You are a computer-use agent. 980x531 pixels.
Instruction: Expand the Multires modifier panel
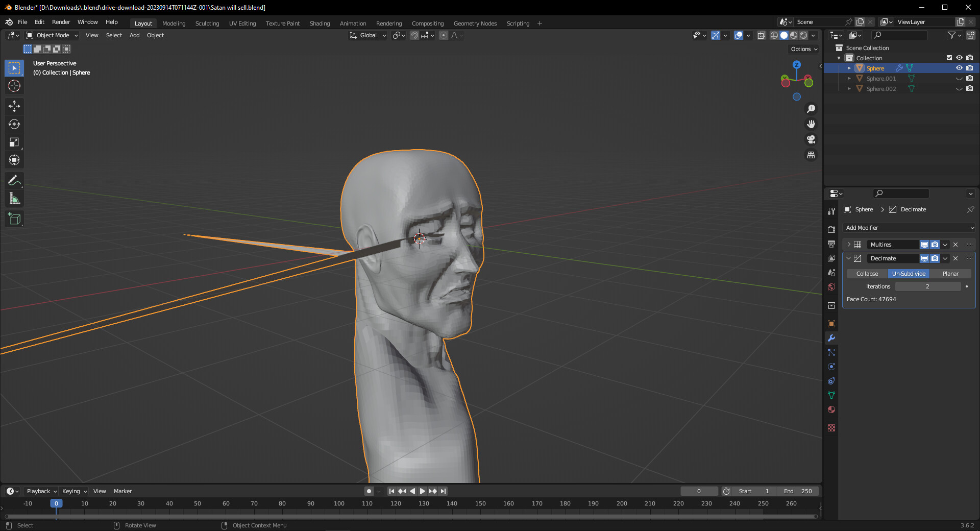point(849,245)
